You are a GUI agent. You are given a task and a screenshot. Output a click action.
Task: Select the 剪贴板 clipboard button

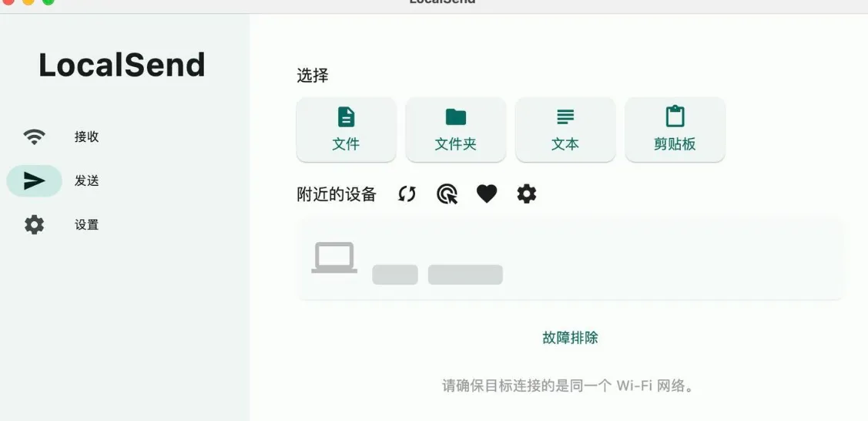point(675,130)
